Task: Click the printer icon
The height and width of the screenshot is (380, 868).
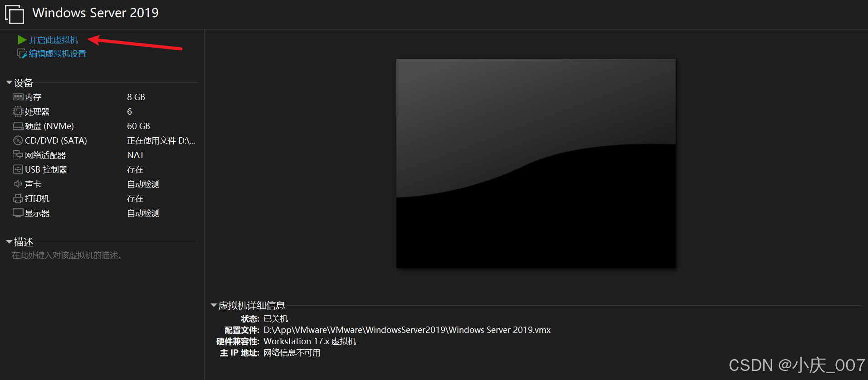Action: 18,198
